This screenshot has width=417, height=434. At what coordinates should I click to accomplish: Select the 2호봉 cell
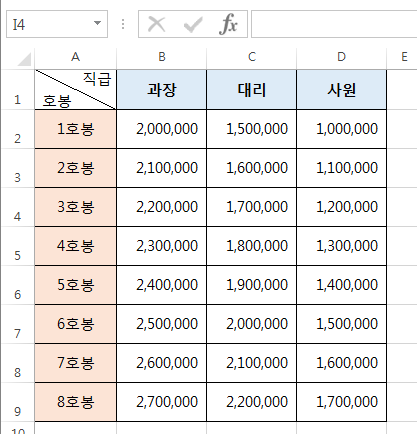tap(76, 168)
